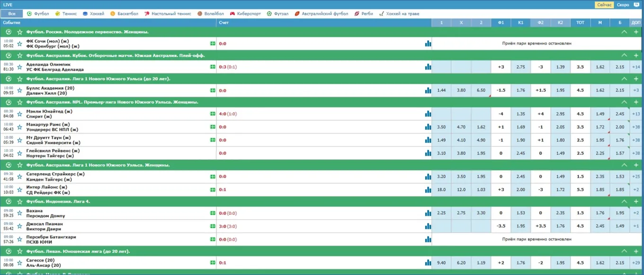Click the Сейчас button
This screenshot has width=644, height=275.
coord(604,5)
